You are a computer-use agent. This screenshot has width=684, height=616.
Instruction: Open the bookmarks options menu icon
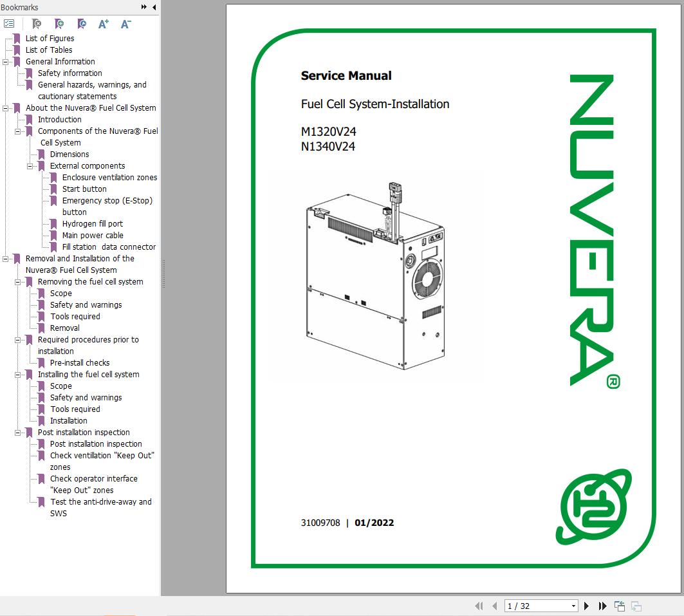pyautogui.click(x=9, y=24)
